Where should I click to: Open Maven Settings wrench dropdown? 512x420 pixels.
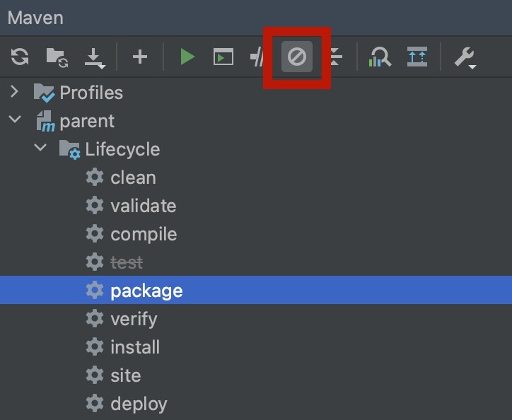465,57
